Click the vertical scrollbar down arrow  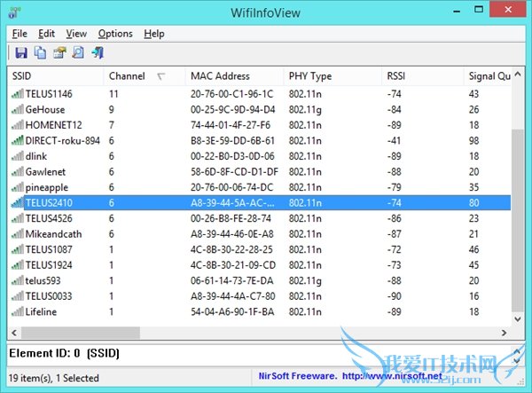[x=518, y=319]
